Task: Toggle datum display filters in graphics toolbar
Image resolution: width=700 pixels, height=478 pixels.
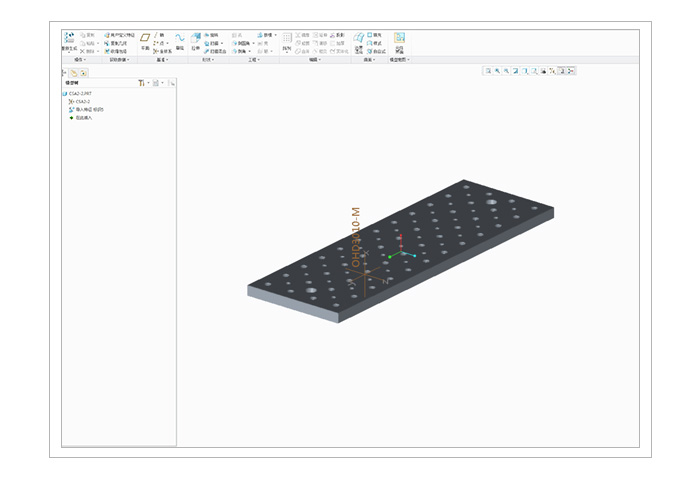Action: click(550, 71)
